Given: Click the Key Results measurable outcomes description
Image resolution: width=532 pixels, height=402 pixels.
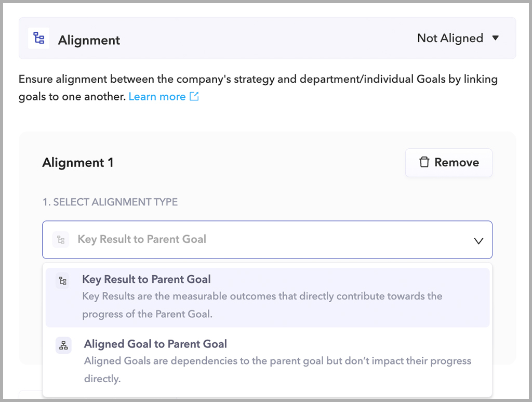Looking at the screenshot, I should (x=262, y=305).
